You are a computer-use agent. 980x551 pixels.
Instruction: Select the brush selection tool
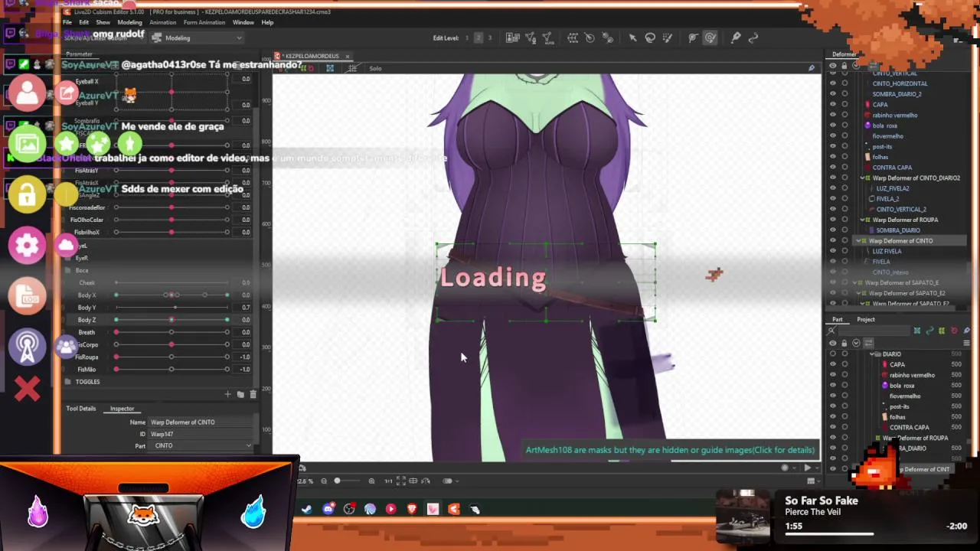(667, 37)
